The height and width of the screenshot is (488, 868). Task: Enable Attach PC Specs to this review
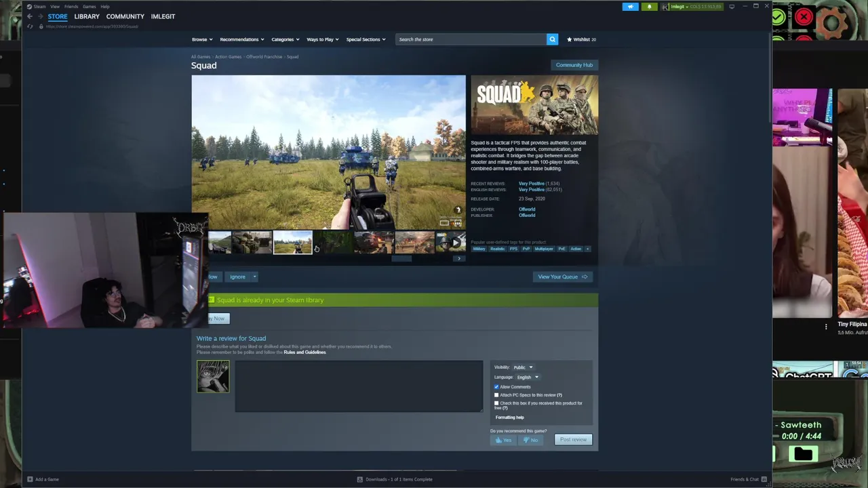tap(496, 395)
